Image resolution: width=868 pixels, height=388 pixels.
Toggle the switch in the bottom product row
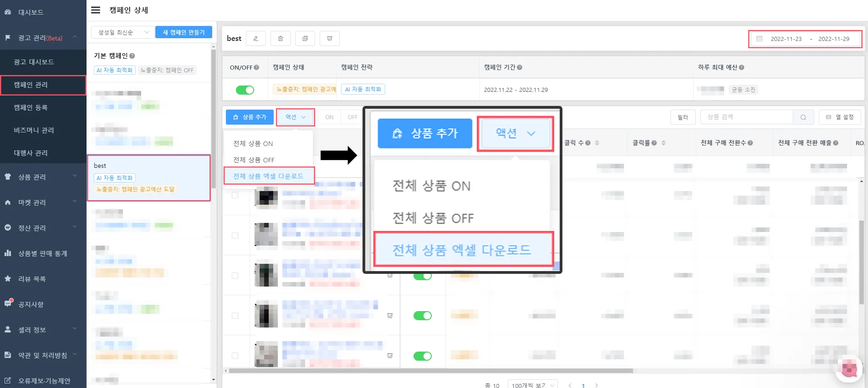click(x=423, y=356)
